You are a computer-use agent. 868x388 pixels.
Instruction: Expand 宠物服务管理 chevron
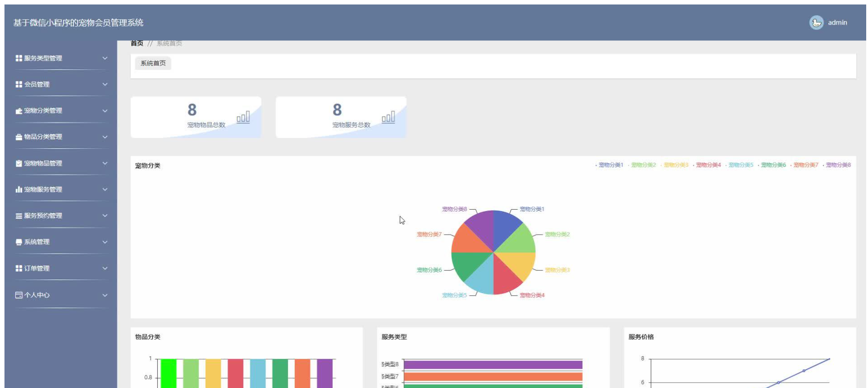[x=105, y=190]
